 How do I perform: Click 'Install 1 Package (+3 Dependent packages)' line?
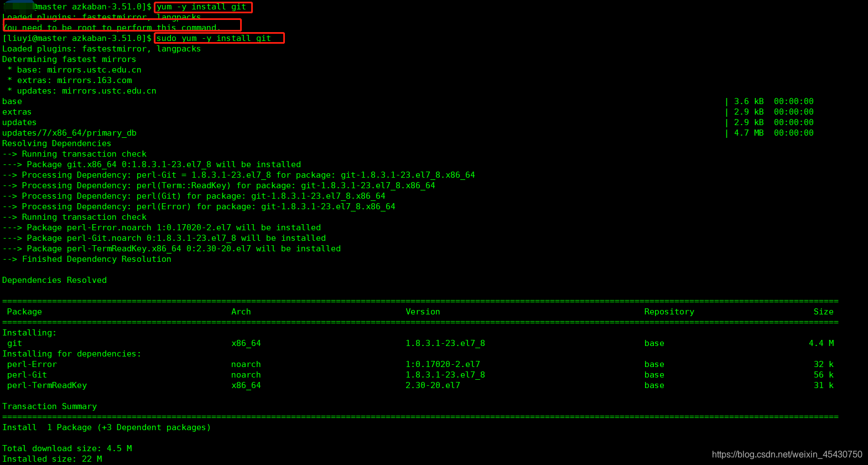coord(106,427)
